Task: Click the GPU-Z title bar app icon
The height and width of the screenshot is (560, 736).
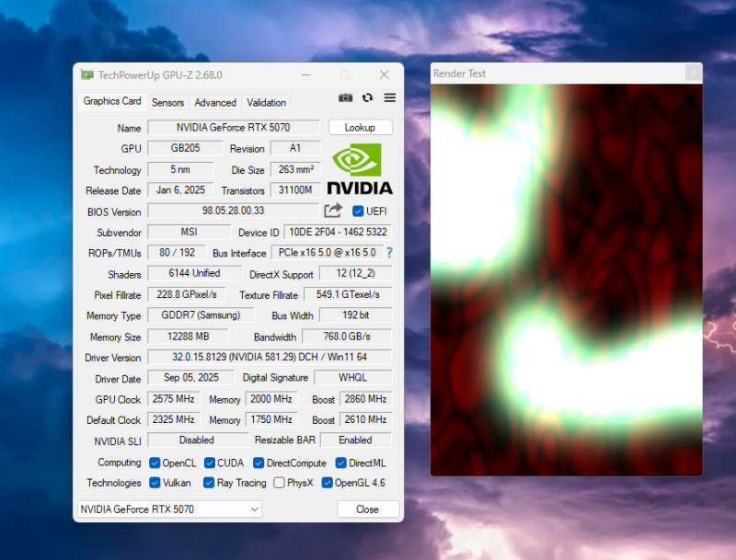Action: pos(86,75)
